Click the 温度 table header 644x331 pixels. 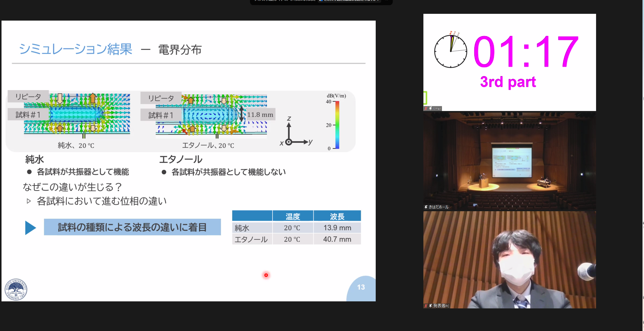[x=293, y=216]
